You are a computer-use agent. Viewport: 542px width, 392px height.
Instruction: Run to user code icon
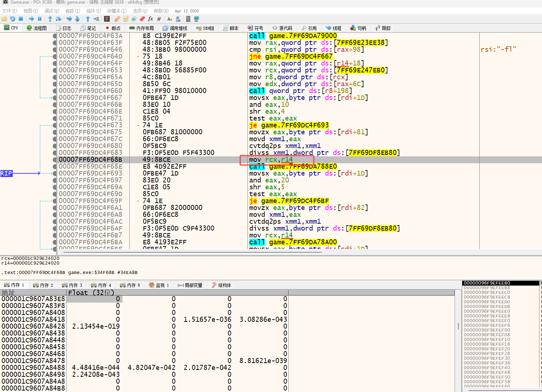coord(96,19)
